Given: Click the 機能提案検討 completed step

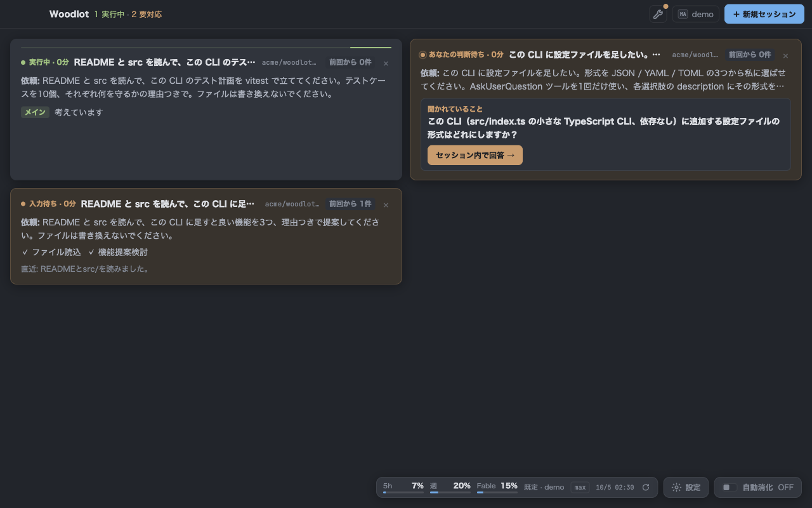Looking at the screenshot, I should tap(117, 252).
